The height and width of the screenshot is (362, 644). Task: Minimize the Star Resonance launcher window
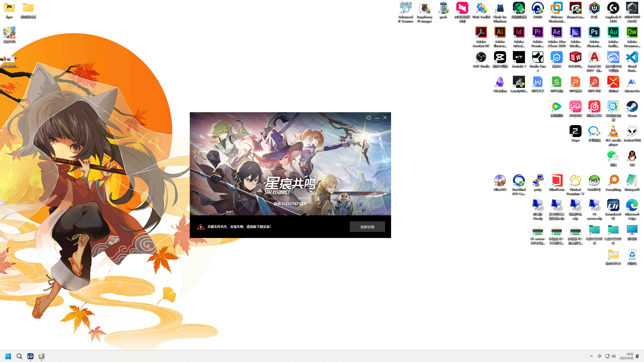click(377, 118)
